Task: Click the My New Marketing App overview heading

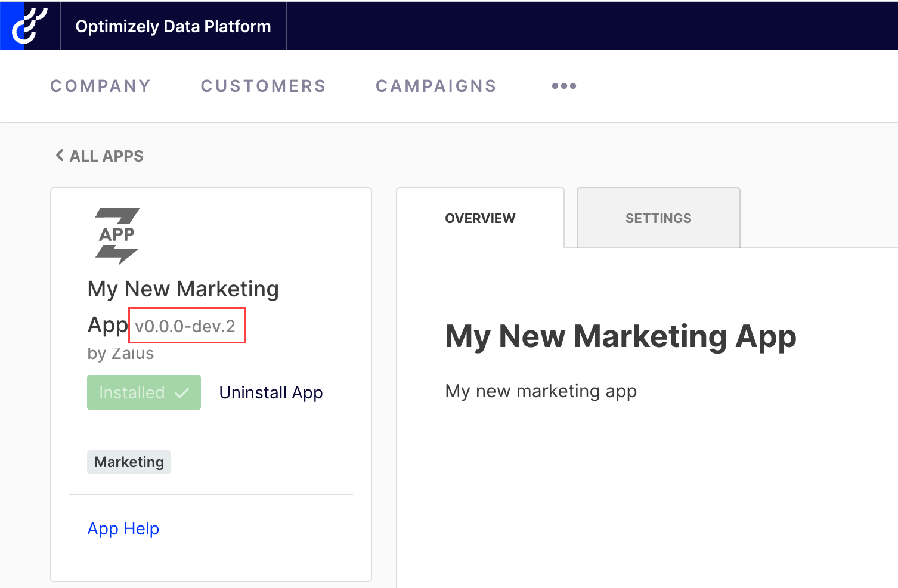Action: [620, 336]
